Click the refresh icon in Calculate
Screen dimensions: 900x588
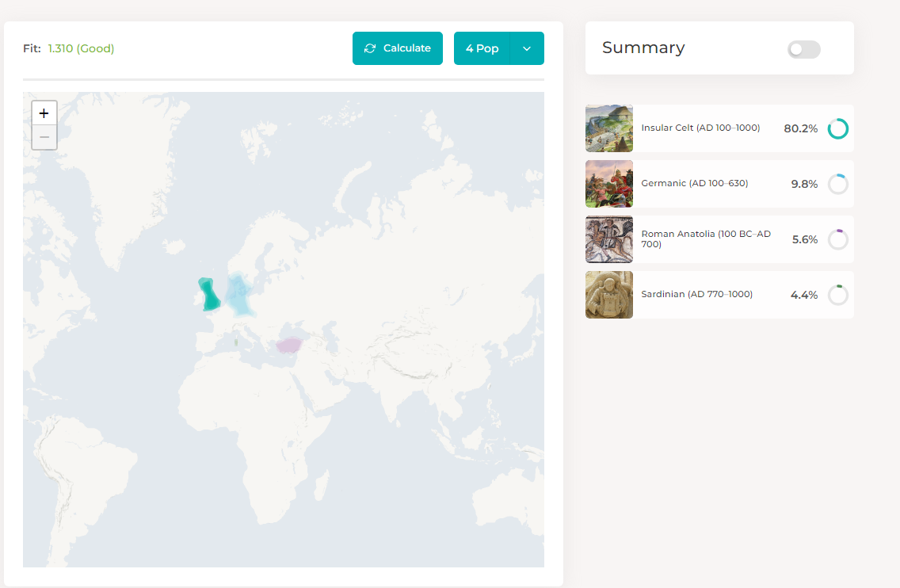[370, 48]
